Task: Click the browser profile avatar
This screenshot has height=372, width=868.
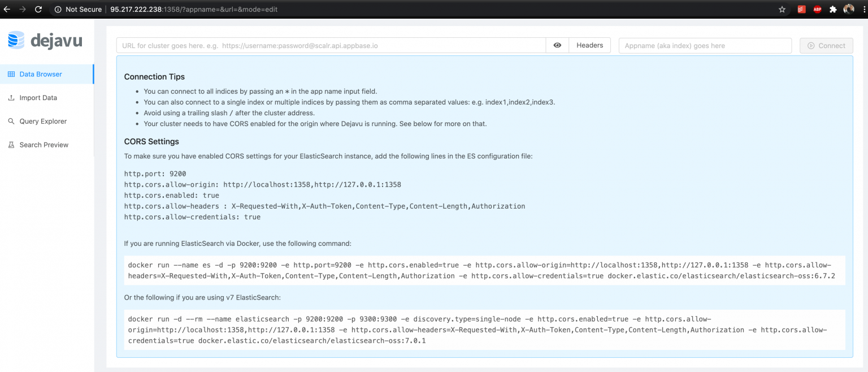Action: [x=849, y=9]
